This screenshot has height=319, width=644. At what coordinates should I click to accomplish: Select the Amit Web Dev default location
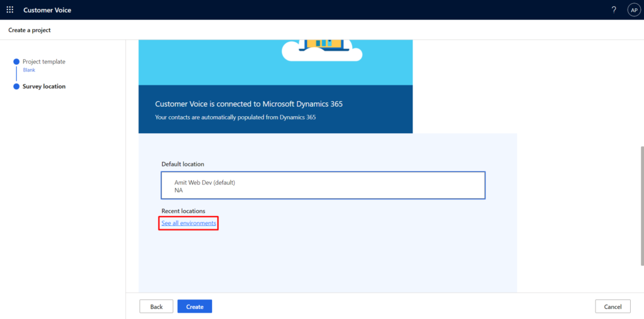point(323,185)
